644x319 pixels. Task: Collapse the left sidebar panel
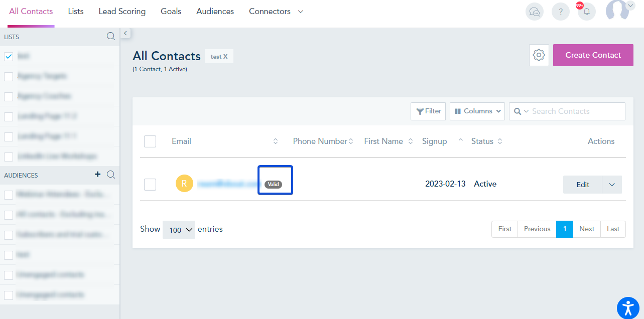click(125, 34)
